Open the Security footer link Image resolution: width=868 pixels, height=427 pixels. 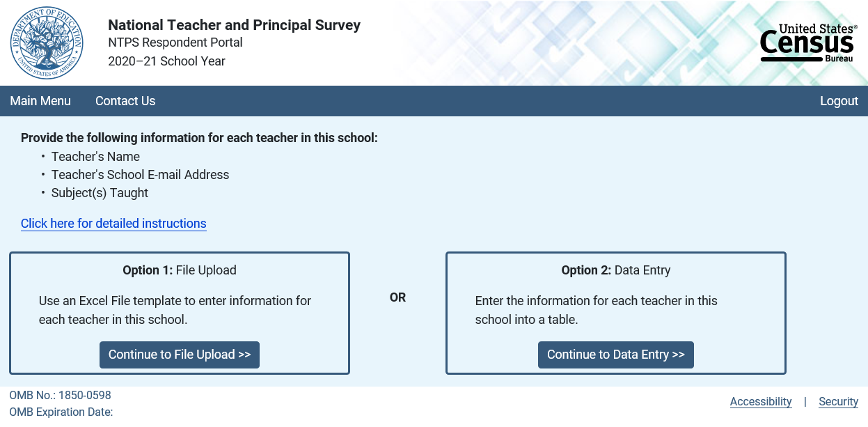point(838,401)
